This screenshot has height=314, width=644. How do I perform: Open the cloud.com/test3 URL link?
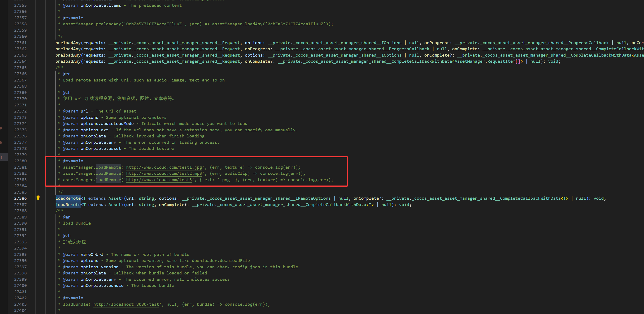tap(159, 180)
